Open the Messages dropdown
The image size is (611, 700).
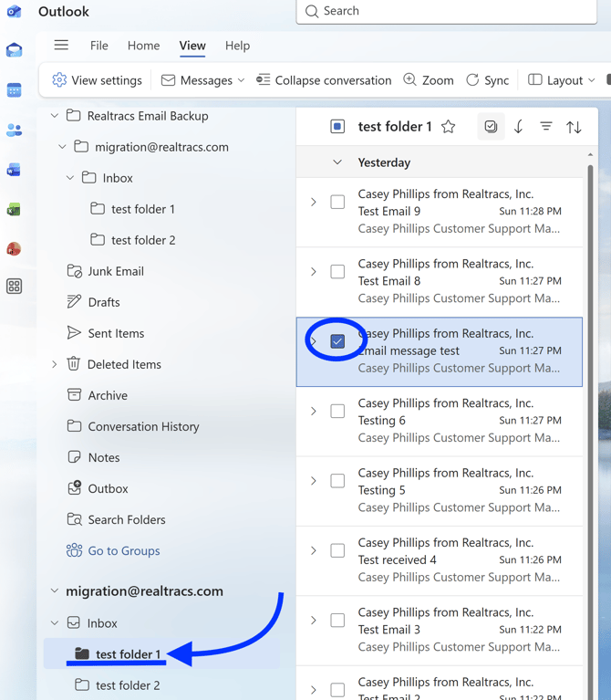point(203,80)
